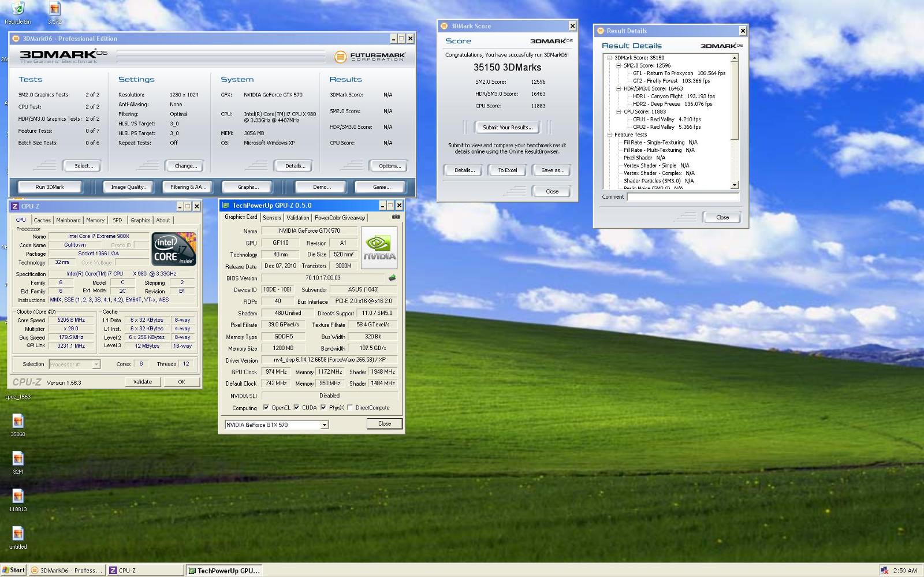Screen dimensions: 924x577
Task: Switch to the Memory tab in CPU-Z
Action: 95,220
